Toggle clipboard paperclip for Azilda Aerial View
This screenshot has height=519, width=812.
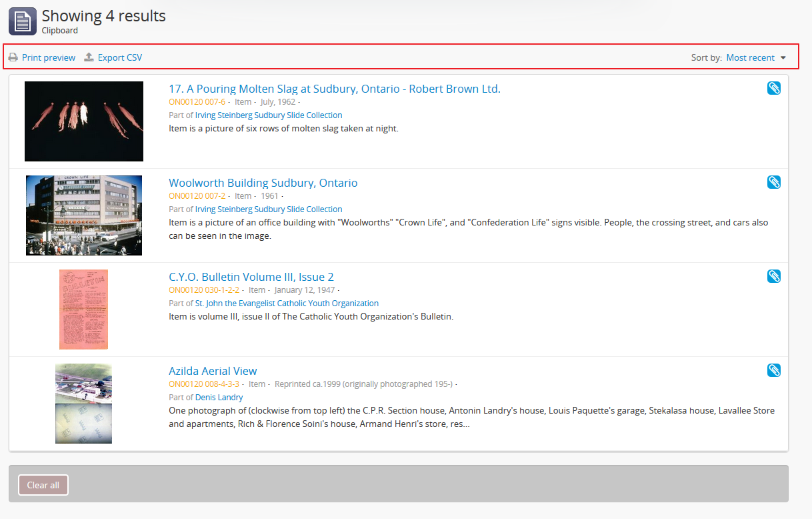(x=773, y=370)
